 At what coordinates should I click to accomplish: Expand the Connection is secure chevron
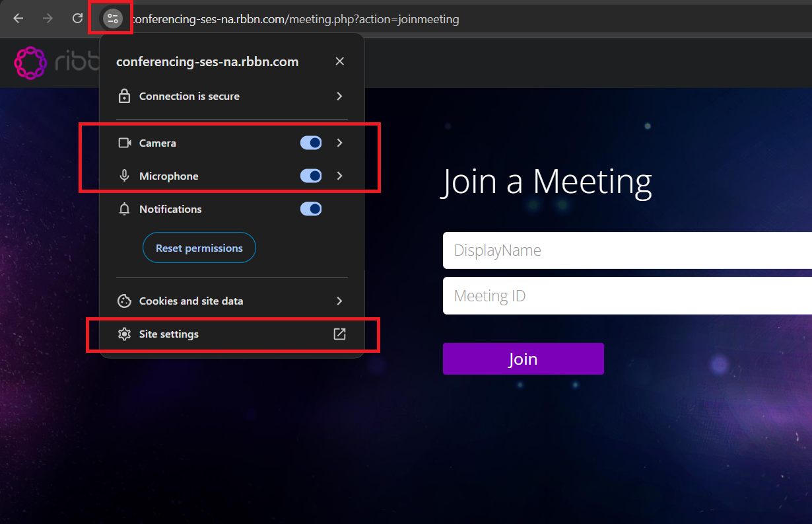[339, 96]
